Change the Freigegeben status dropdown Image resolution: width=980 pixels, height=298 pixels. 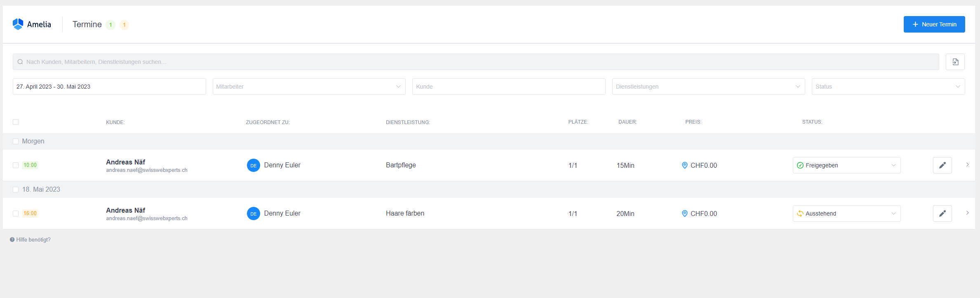pos(846,165)
